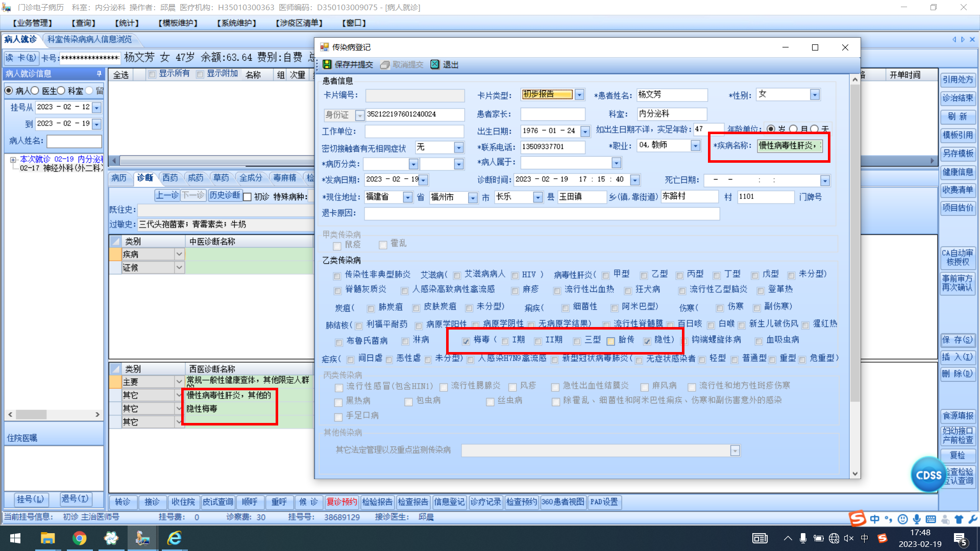This screenshot has height=551, width=980.
Task: Switch to the 西药 tab
Action: pos(170,178)
